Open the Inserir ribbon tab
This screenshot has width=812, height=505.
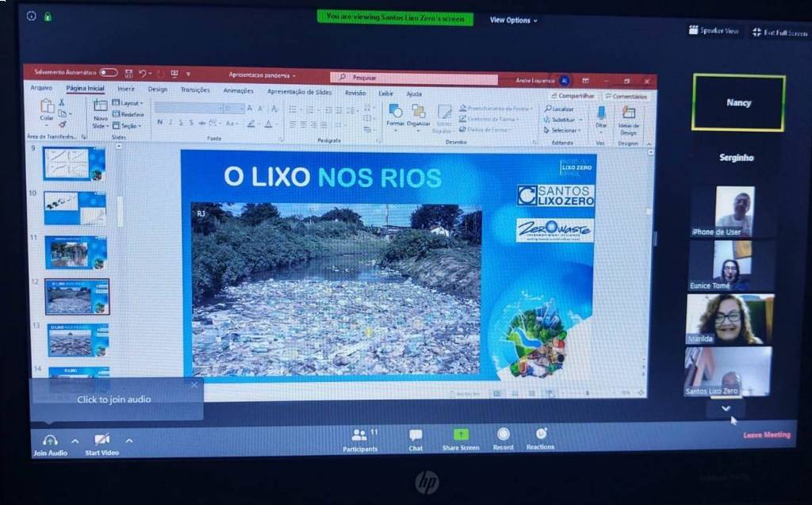point(126,90)
